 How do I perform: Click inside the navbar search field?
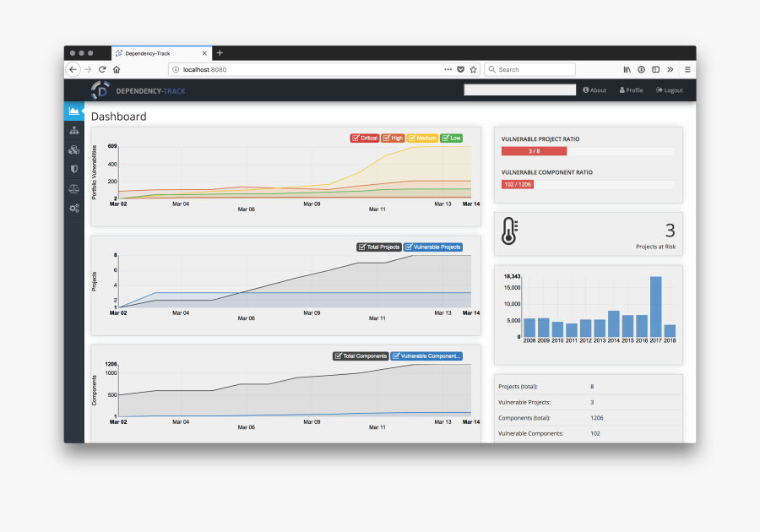coord(519,90)
